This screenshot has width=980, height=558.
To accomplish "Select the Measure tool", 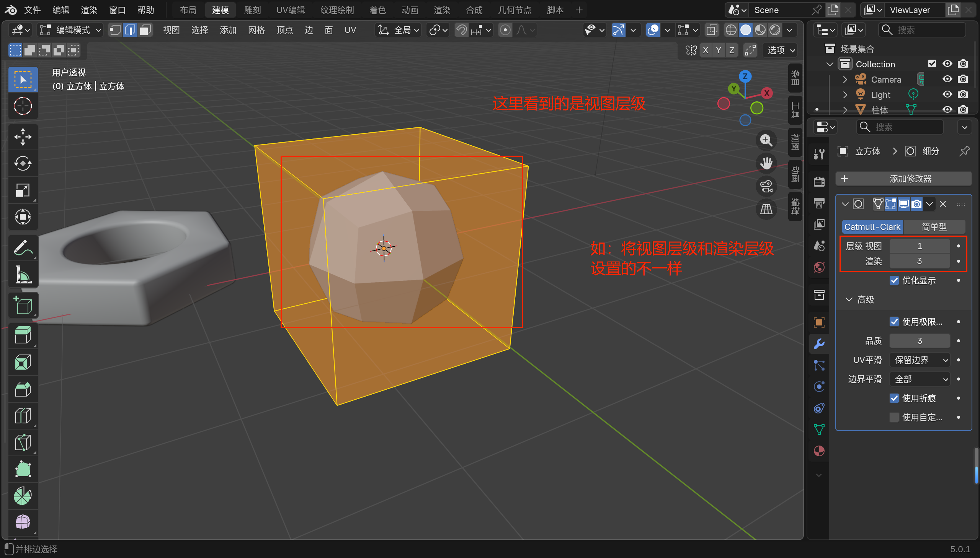I will click(x=23, y=275).
